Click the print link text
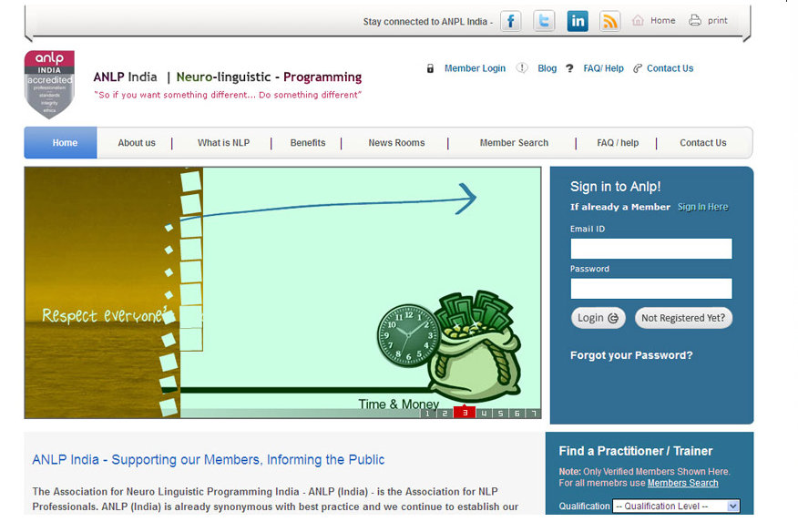 click(x=718, y=21)
